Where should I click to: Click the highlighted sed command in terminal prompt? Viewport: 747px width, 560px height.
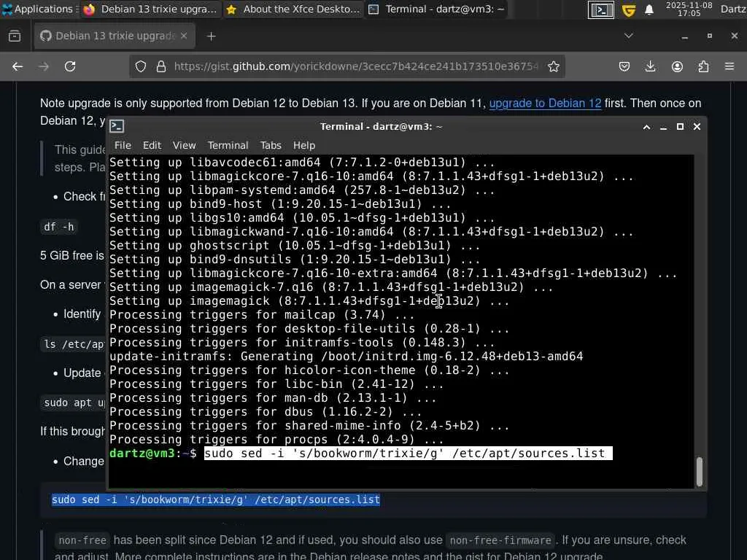point(409,454)
